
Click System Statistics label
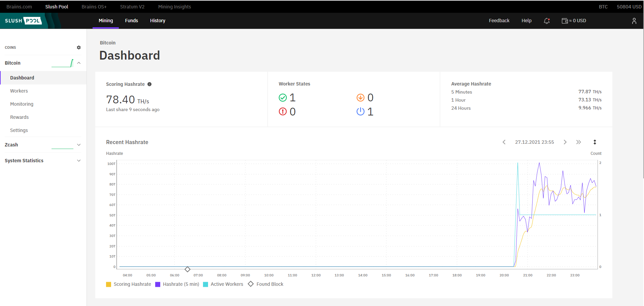click(x=24, y=161)
